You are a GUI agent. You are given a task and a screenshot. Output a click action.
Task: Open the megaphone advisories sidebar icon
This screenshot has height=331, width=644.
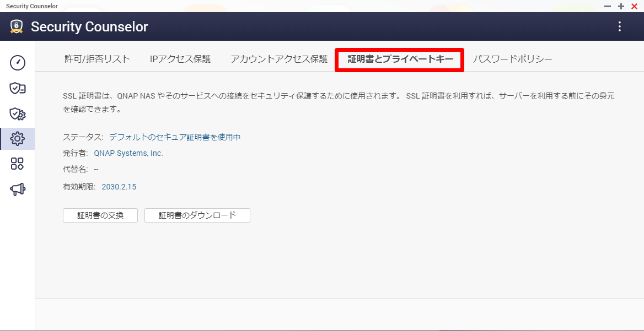17,189
